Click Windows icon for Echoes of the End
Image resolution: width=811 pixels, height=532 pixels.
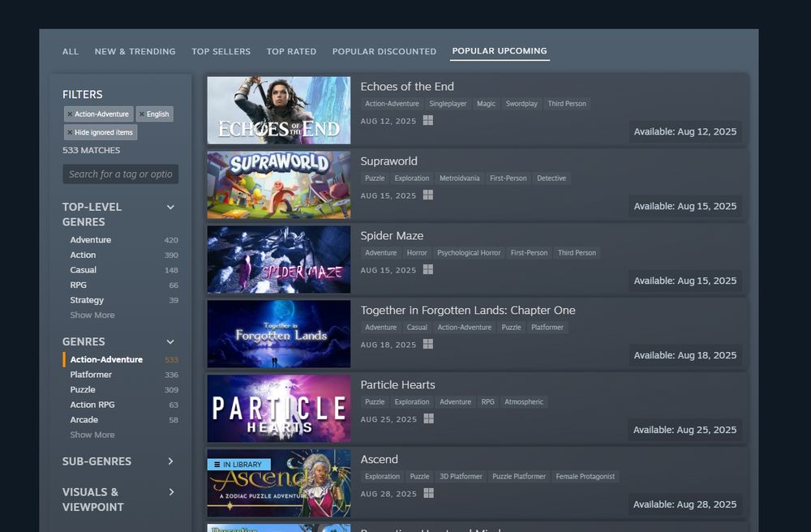point(427,121)
